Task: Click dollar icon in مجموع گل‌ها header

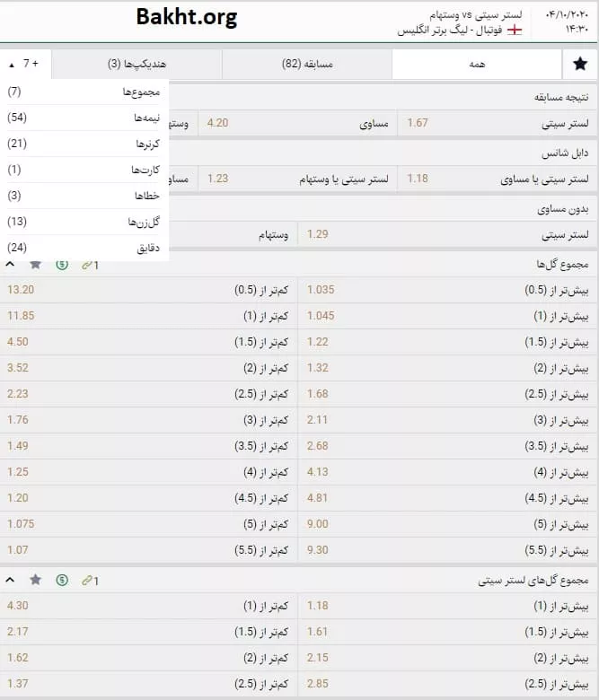Action: [x=61, y=265]
